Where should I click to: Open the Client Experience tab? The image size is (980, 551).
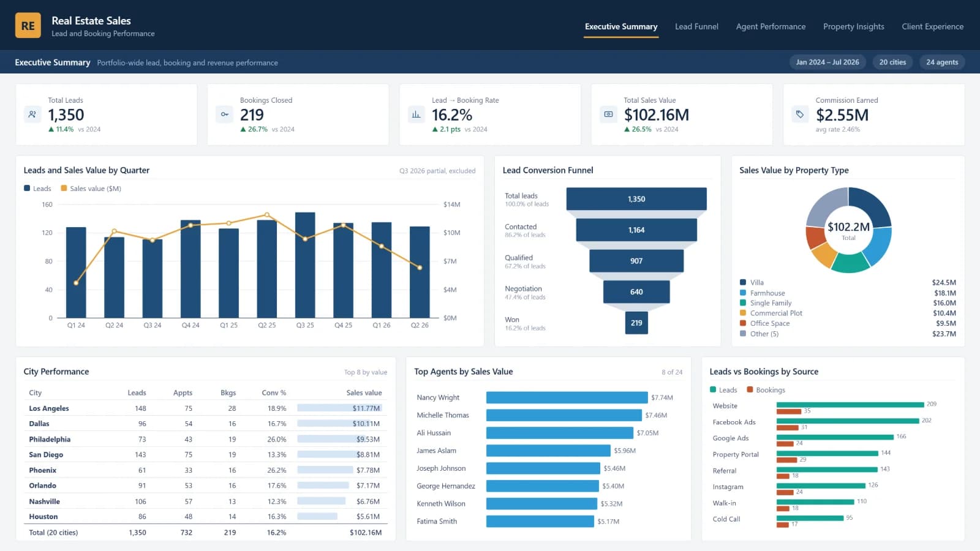[932, 27]
